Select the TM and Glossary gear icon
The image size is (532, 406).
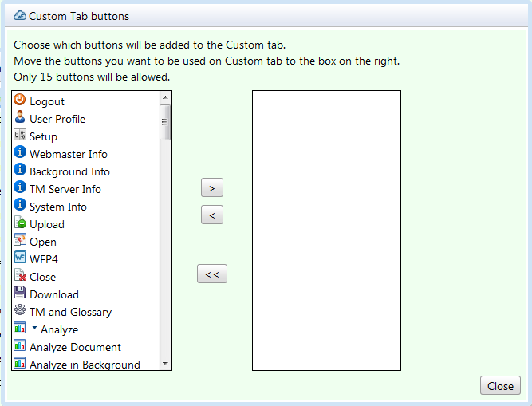[20, 311]
